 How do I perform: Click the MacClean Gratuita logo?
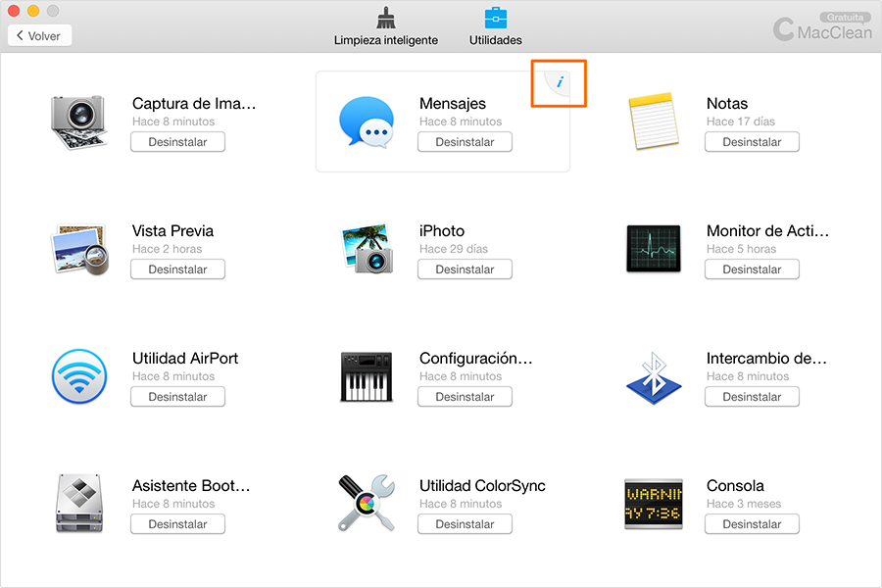(821, 29)
